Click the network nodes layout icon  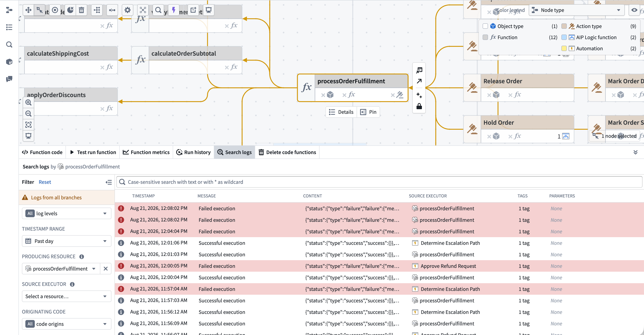(143, 10)
